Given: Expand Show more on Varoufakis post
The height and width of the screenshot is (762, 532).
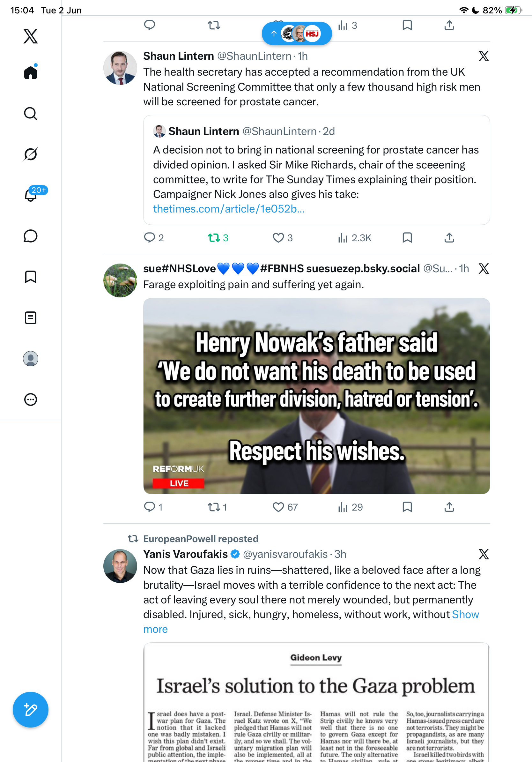Looking at the screenshot, I should [x=311, y=622].
